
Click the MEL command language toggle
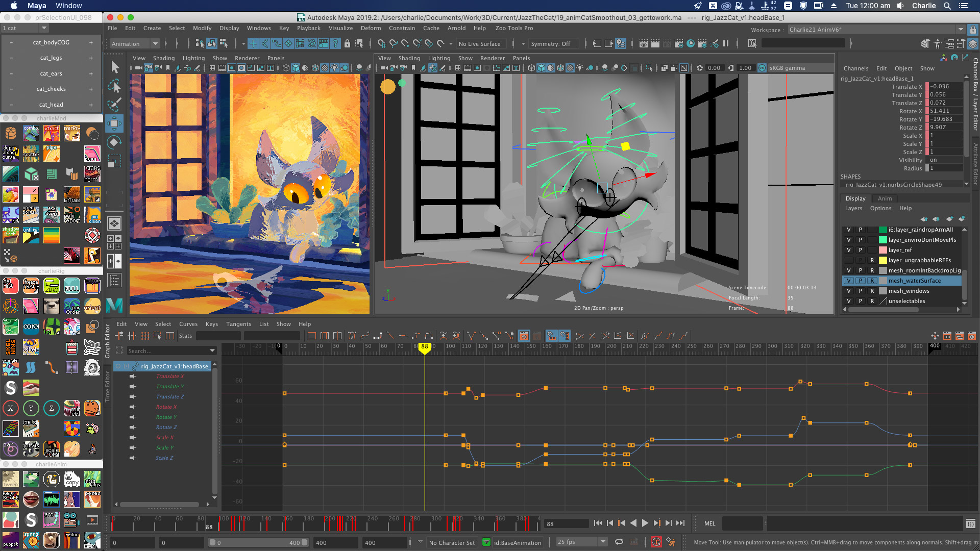(x=709, y=523)
